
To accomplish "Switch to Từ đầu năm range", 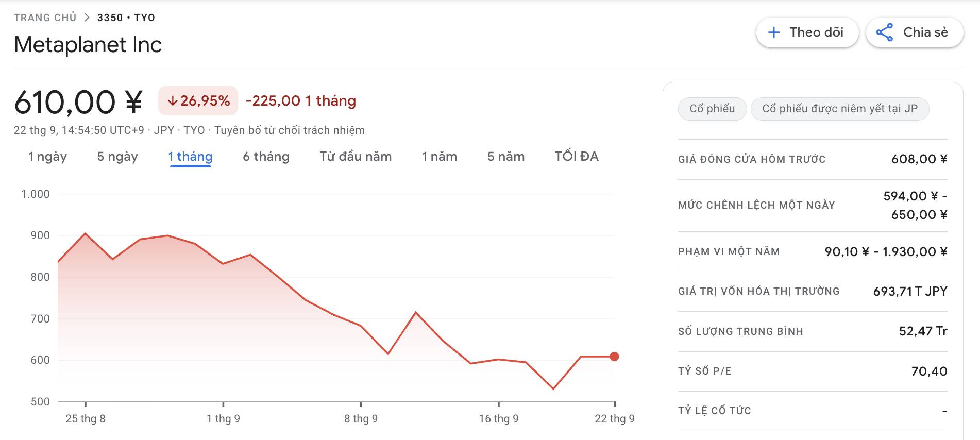I will [356, 157].
